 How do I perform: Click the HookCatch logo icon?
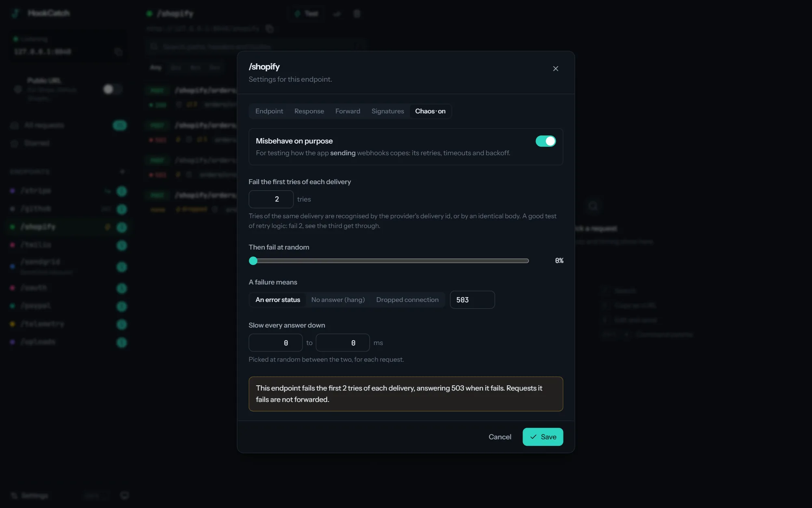(x=16, y=13)
